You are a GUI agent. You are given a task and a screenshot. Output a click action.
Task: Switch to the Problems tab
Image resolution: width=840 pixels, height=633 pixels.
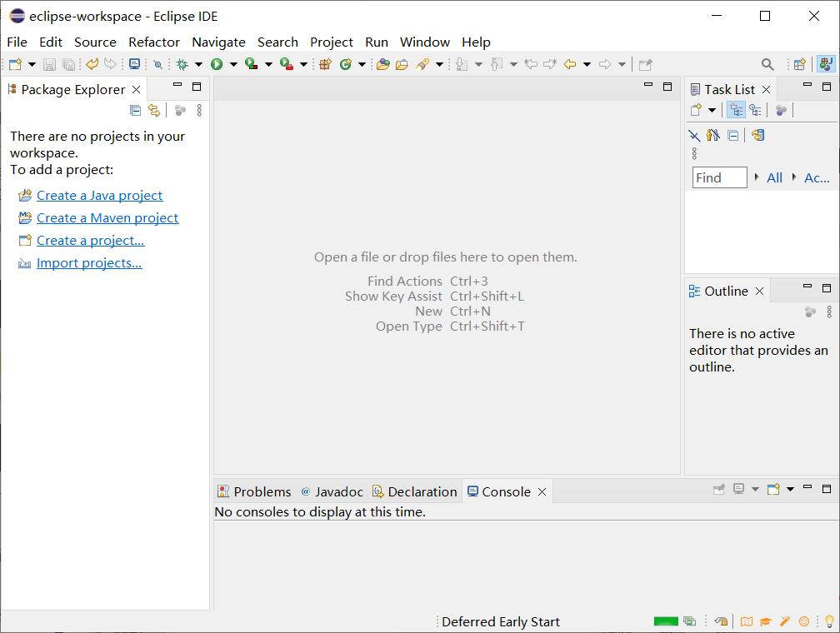[x=254, y=491]
